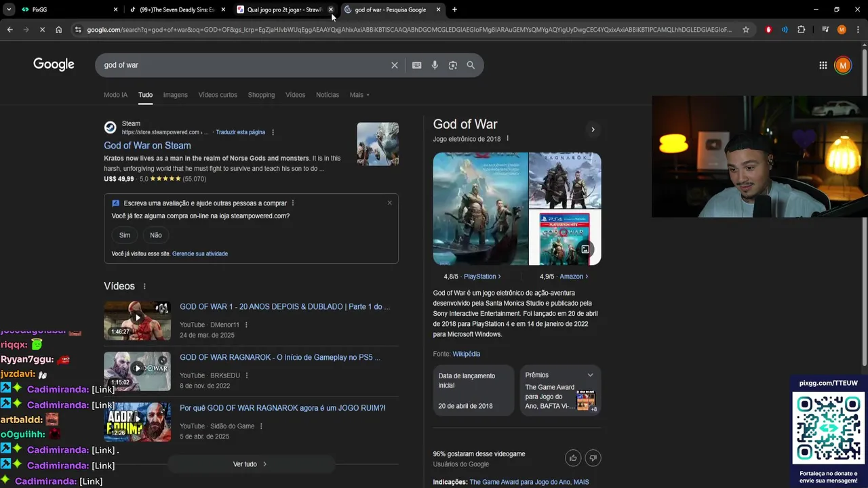Expand the Ver tudo videos link
The width and height of the screenshot is (868, 488).
coord(250,464)
